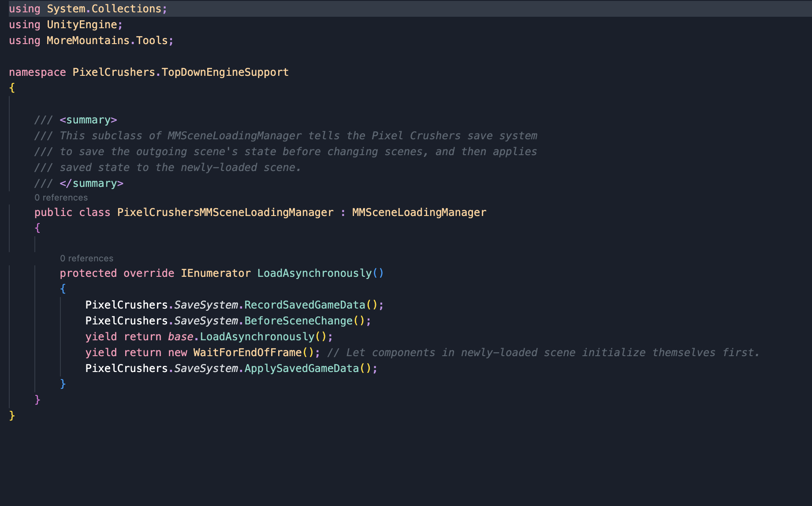This screenshot has width=812, height=506.
Task: Click class name 'PixelCrushersMMSceneLoadingManager'
Action: 225,212
